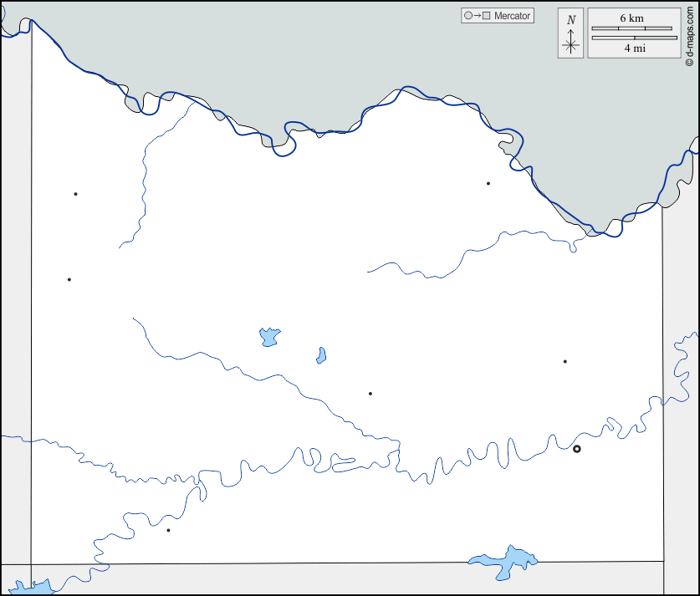
Task: Click the smaller lake in map center
Action: (x=321, y=355)
